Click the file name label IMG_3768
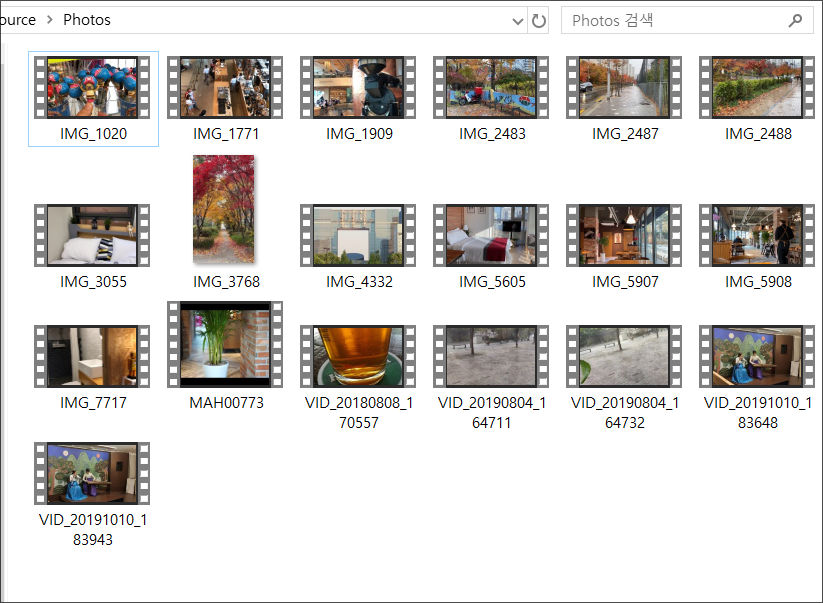This screenshot has width=823, height=603. [x=226, y=282]
